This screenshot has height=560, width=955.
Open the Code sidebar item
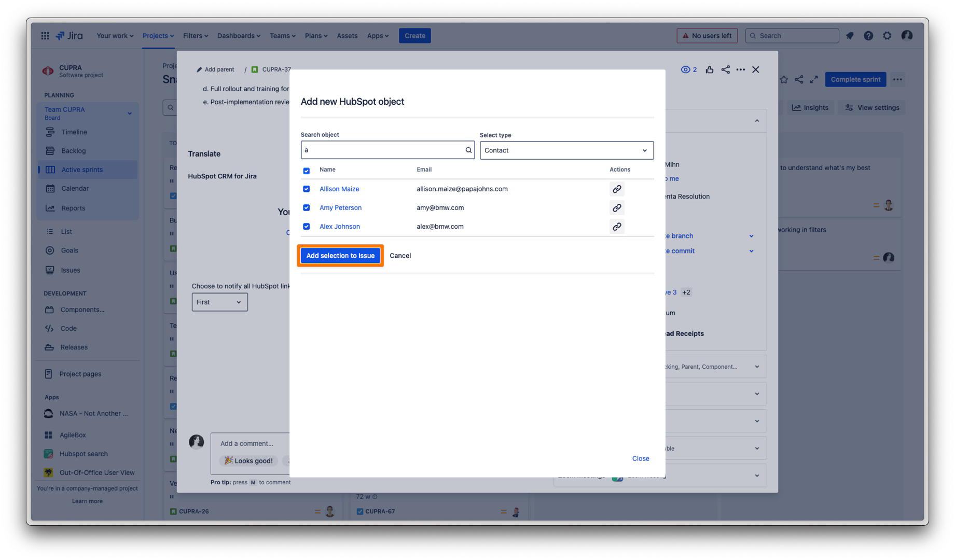pyautogui.click(x=87, y=329)
